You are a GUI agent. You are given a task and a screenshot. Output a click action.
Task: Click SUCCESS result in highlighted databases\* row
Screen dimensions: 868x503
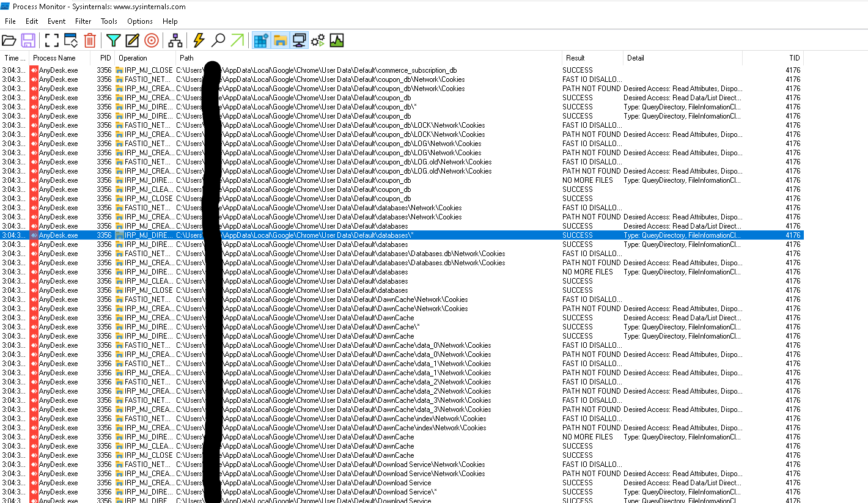(x=578, y=235)
